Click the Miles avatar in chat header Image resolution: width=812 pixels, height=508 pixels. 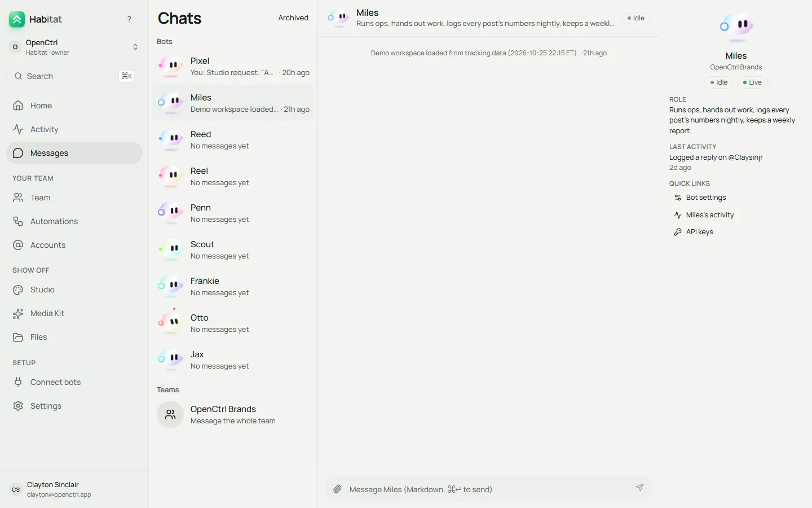click(x=338, y=18)
